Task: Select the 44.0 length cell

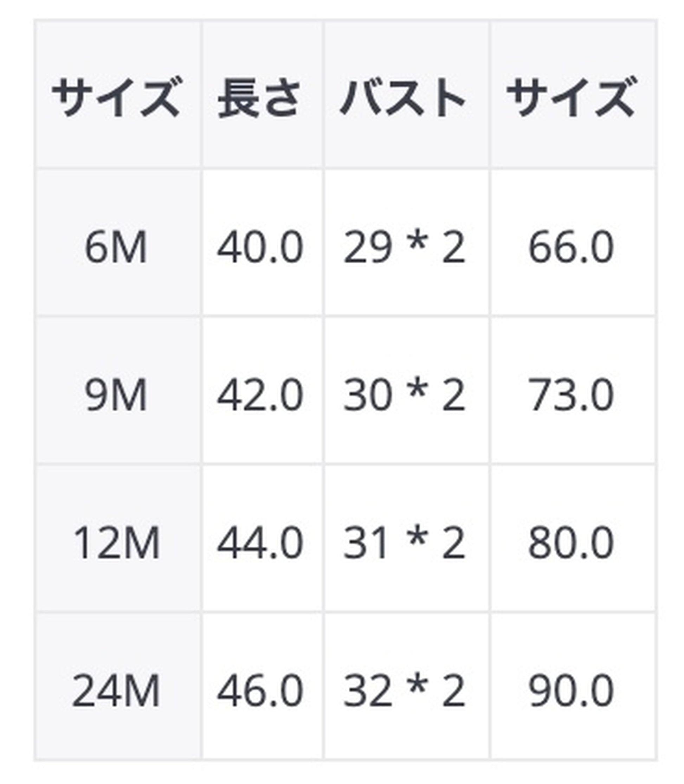Action: (x=260, y=544)
